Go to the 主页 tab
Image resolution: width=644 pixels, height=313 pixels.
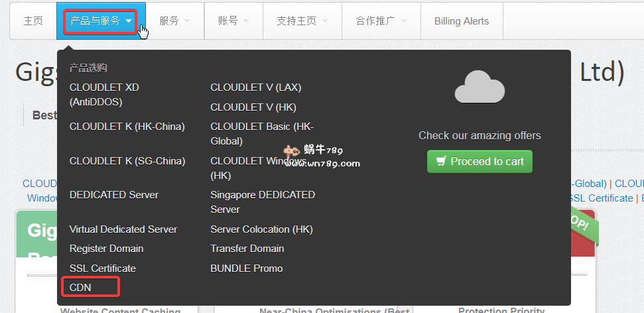pyautogui.click(x=33, y=21)
